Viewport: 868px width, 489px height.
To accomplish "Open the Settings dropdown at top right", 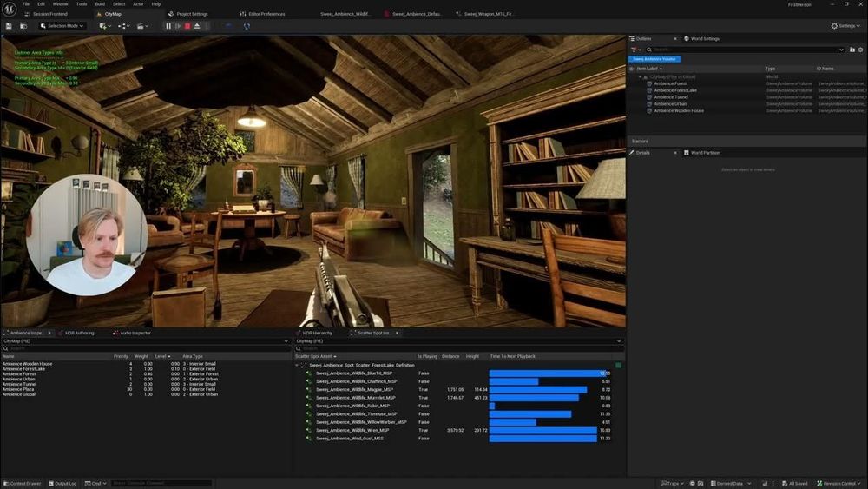I will point(845,26).
